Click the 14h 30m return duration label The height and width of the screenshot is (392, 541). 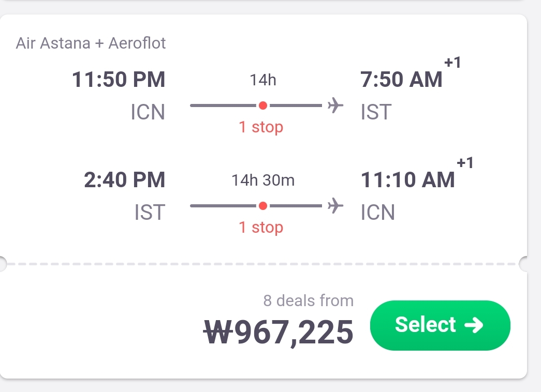point(263,180)
